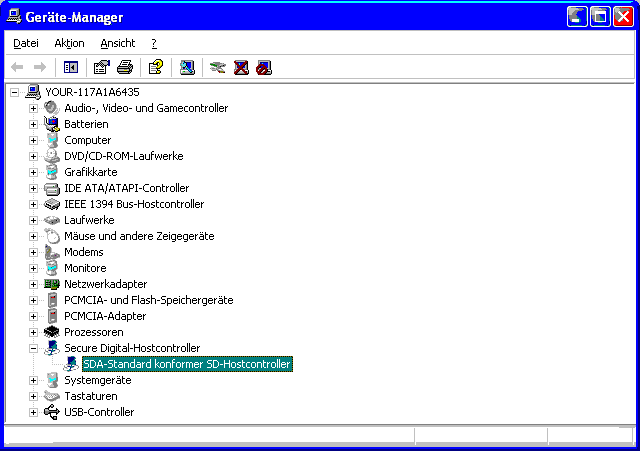Click the Geräte-Manager title bar icon
640x451 pixels.
[x=14, y=17]
